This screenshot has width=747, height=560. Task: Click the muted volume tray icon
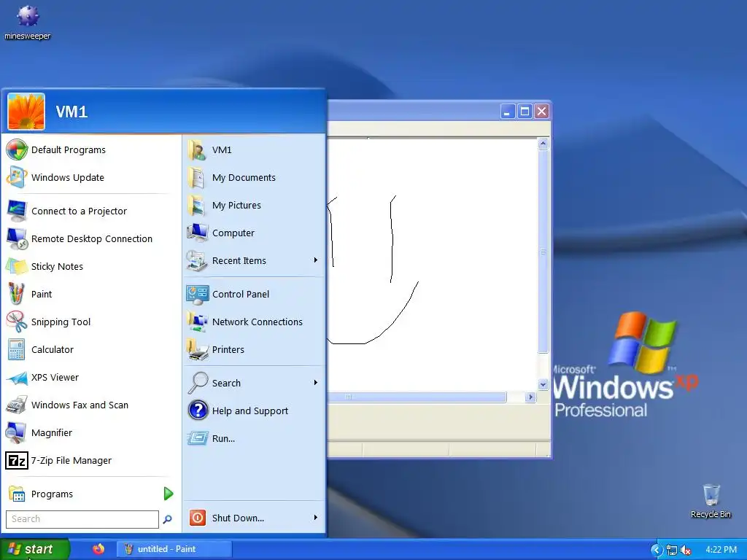686,550
